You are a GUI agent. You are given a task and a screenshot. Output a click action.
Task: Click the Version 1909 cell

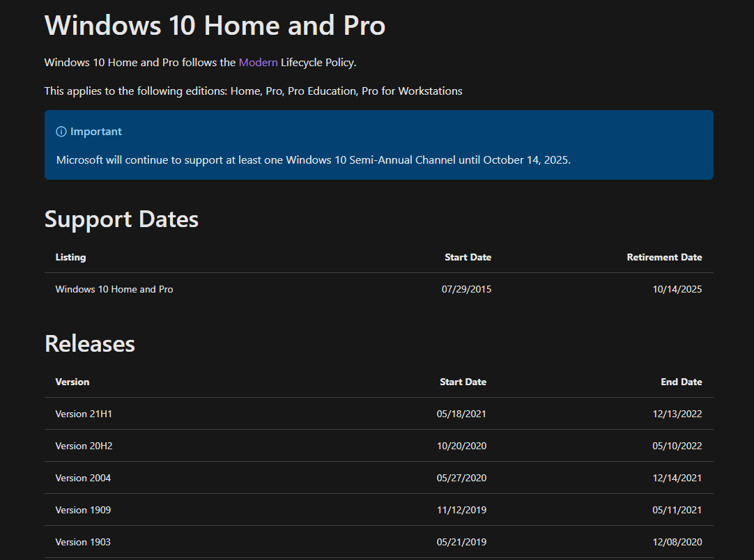click(83, 510)
